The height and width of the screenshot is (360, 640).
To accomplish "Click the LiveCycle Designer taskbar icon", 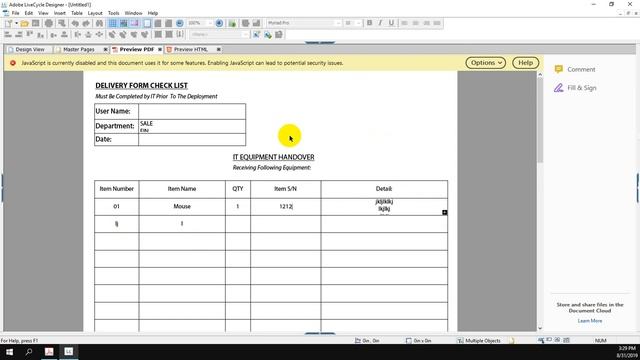I will (x=69, y=352).
